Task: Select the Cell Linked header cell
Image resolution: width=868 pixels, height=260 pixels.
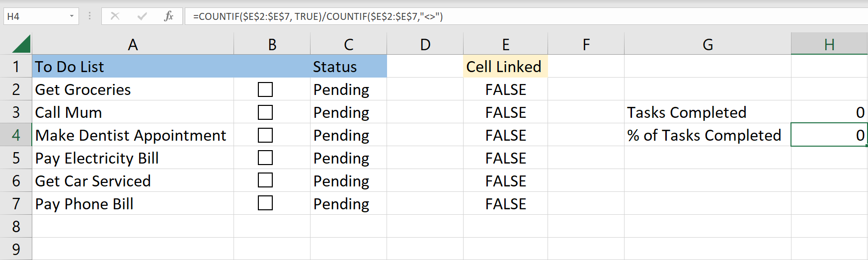Action: [x=505, y=67]
